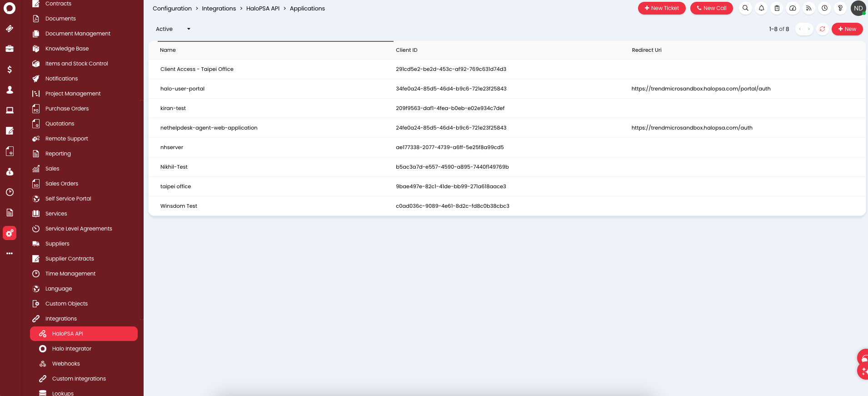The width and height of the screenshot is (868, 396).
Task: Click the New Ticket button
Action: [x=661, y=8]
